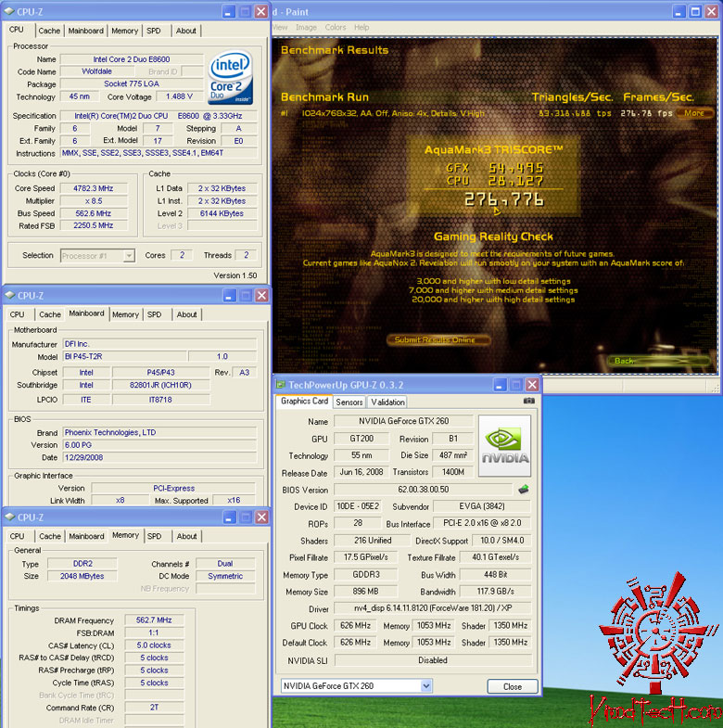Screen dimensions: 723x728
Task: Click the Core Speed value 4782.3 MHz
Action: tap(94, 188)
